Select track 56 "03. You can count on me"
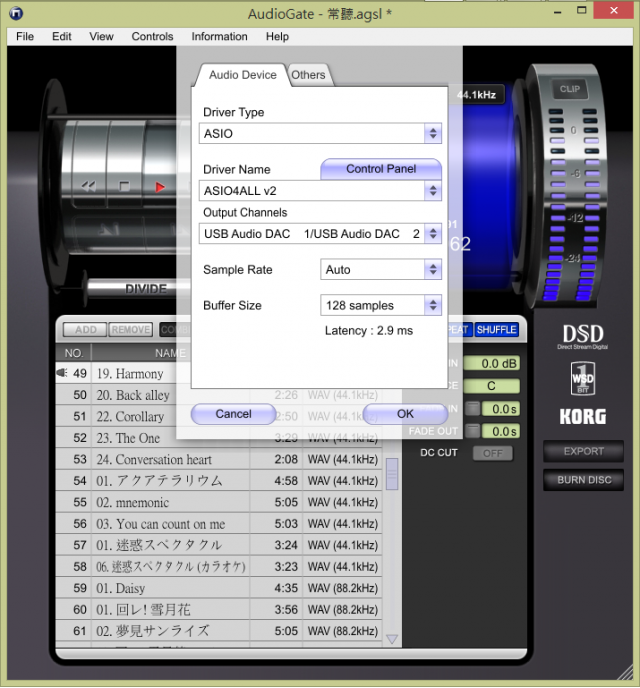 click(x=219, y=524)
